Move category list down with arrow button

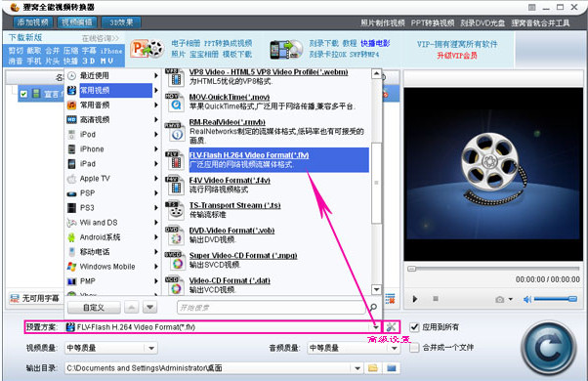coord(149,308)
